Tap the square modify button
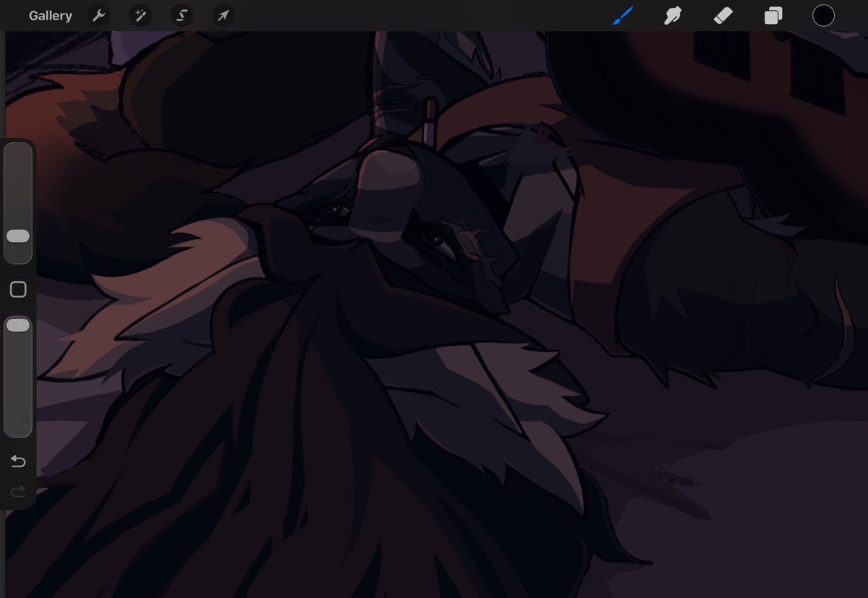 (18, 290)
